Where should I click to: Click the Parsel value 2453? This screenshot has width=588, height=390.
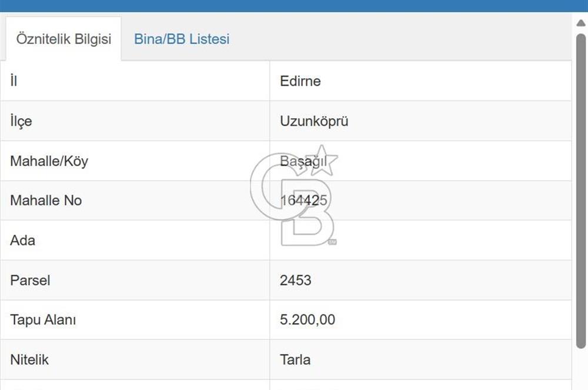click(295, 280)
